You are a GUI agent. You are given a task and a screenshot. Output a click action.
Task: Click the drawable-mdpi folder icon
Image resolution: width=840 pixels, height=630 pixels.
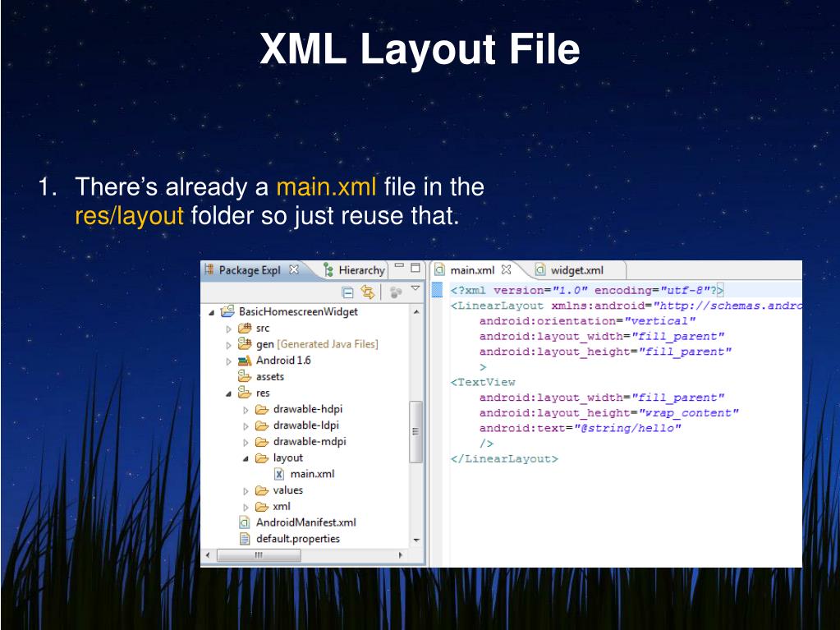pos(262,441)
